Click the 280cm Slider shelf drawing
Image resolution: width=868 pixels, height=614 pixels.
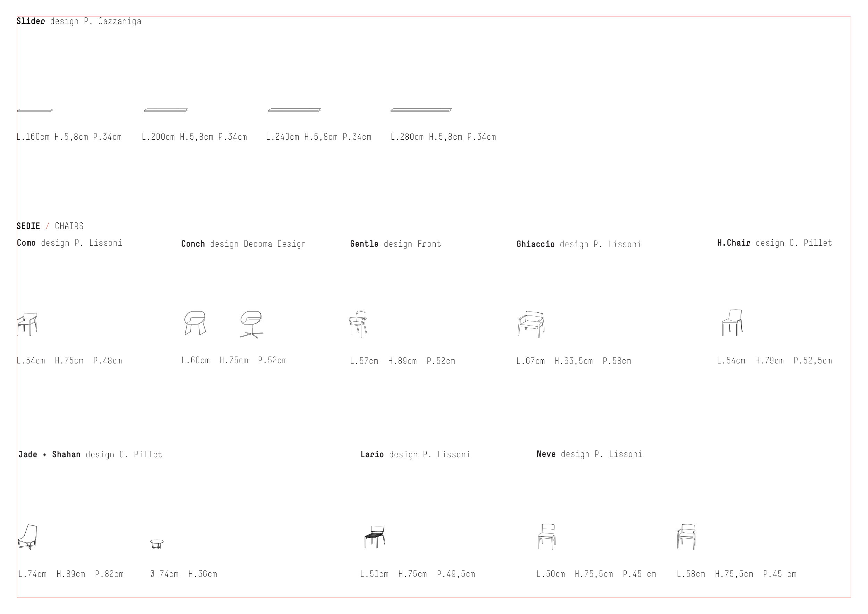(421, 110)
